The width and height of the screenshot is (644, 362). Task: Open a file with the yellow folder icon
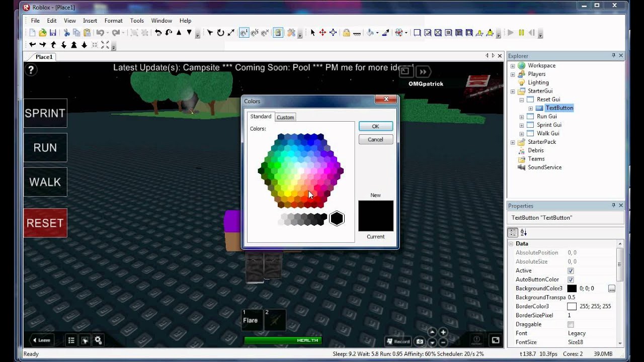pos(43,33)
